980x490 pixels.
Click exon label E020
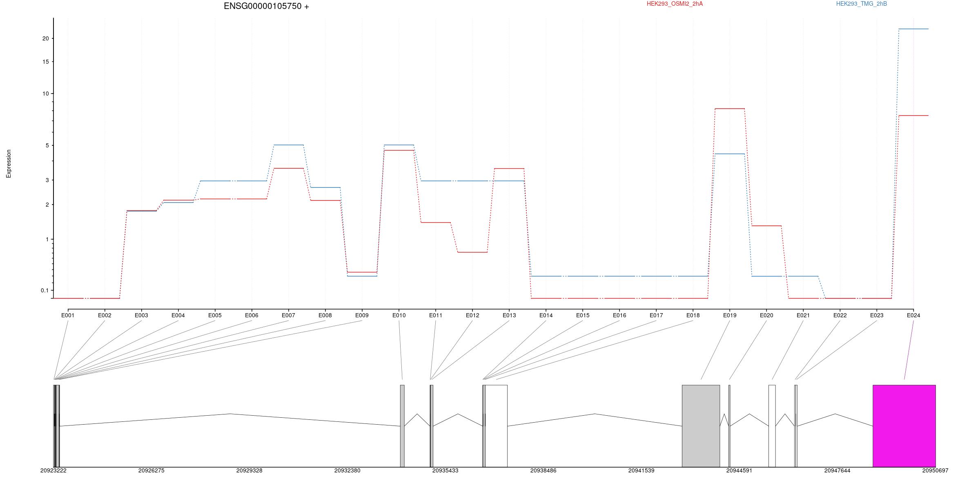pos(766,315)
